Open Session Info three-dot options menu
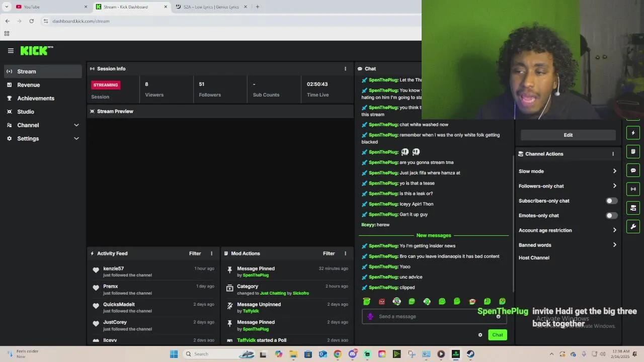The width and height of the screenshot is (644, 362). (345, 69)
